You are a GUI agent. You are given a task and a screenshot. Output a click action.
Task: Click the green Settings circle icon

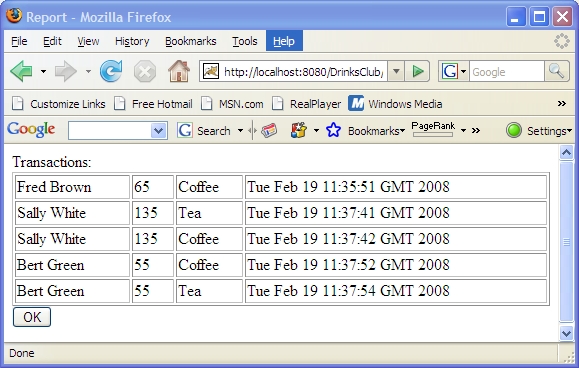point(514,130)
